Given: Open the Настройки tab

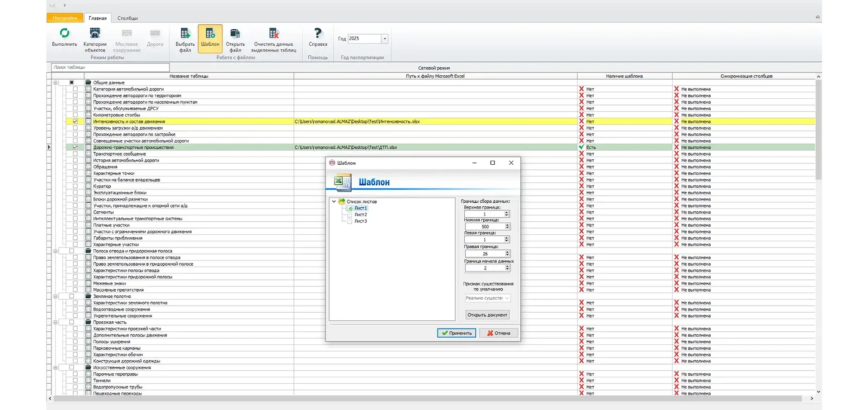Looking at the screenshot, I should [x=65, y=18].
